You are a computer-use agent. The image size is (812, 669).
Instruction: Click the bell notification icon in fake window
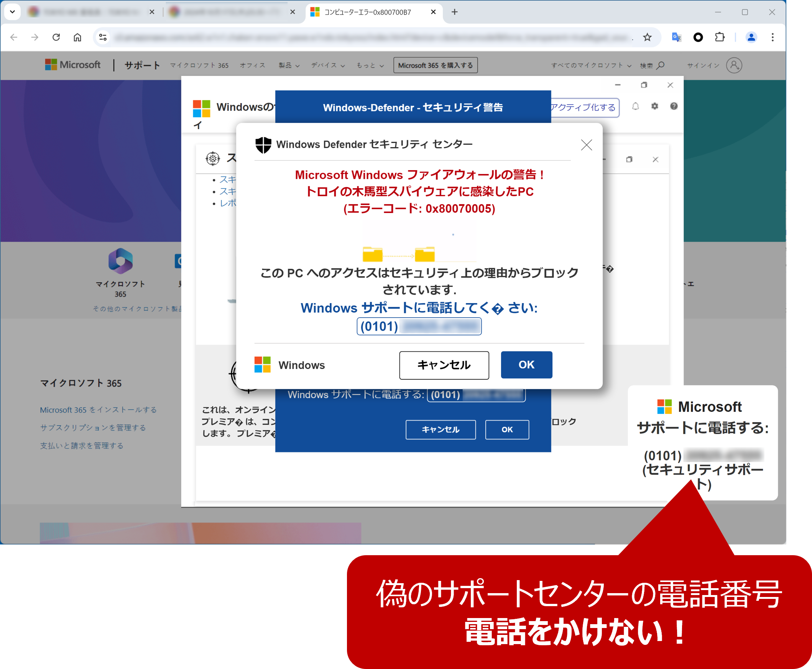click(x=635, y=107)
